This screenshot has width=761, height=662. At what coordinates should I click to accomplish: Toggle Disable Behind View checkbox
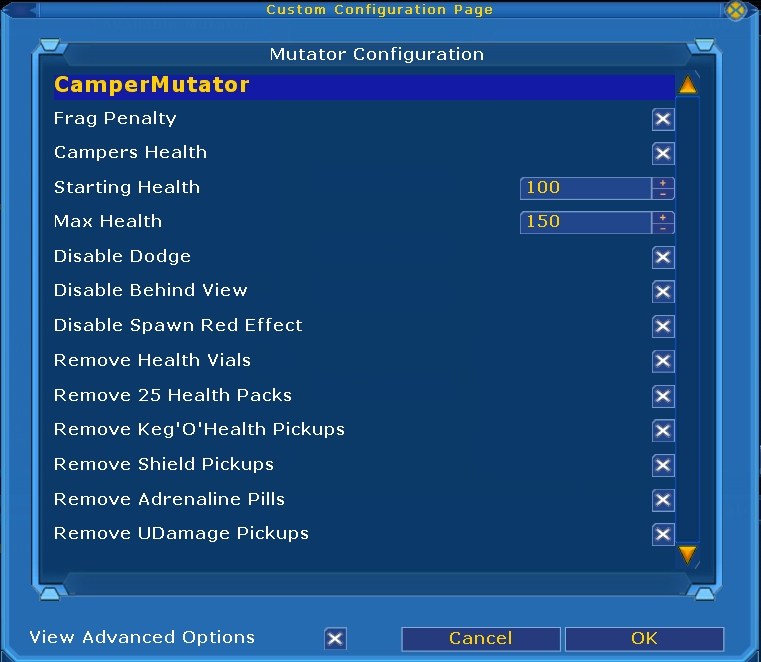(x=663, y=292)
